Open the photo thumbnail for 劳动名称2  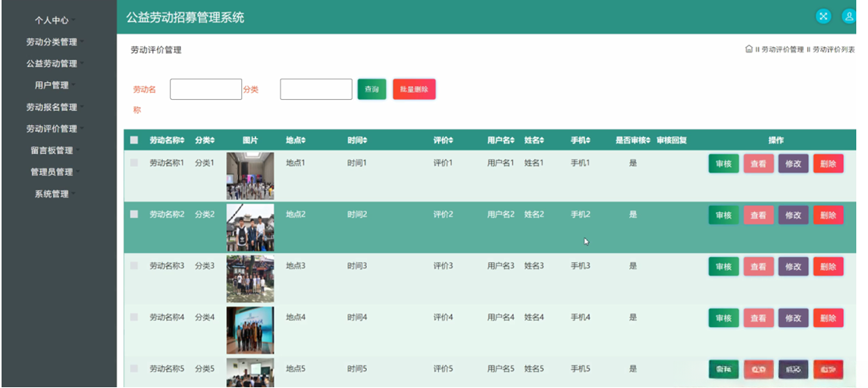pyautogui.click(x=251, y=227)
